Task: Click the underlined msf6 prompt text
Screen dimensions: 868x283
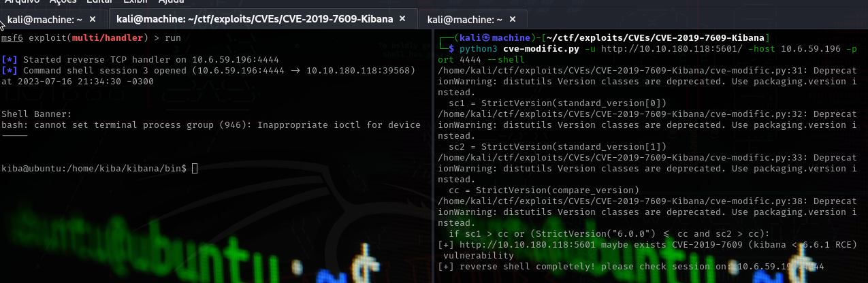Action: [12, 37]
